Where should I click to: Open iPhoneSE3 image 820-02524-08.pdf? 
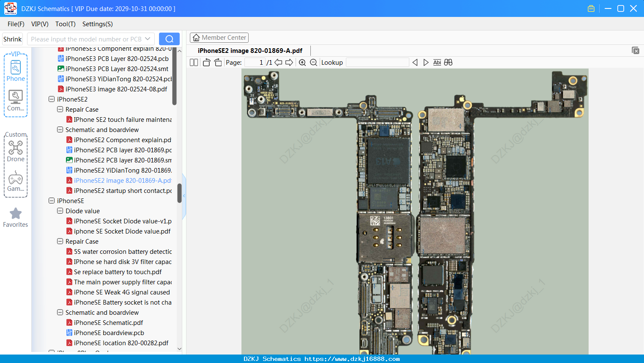[112, 89]
